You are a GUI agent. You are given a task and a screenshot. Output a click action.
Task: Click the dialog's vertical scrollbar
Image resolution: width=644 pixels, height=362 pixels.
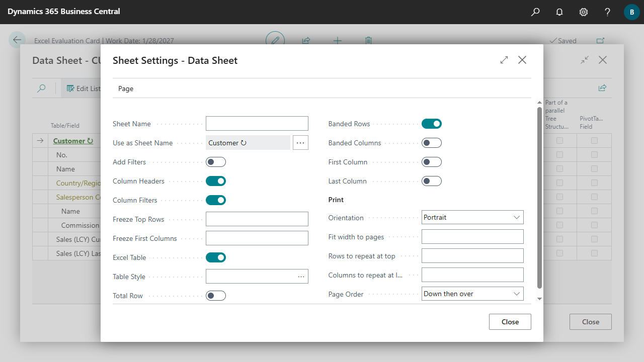click(539, 196)
